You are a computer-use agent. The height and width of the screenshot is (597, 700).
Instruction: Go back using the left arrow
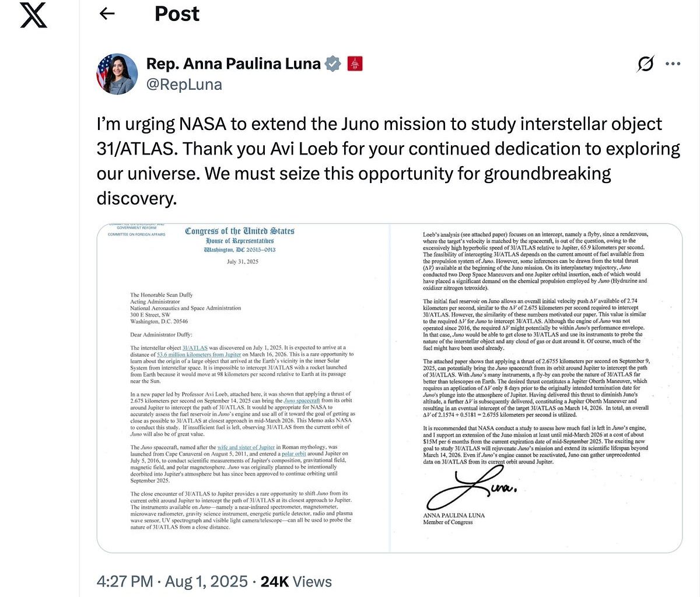click(107, 14)
